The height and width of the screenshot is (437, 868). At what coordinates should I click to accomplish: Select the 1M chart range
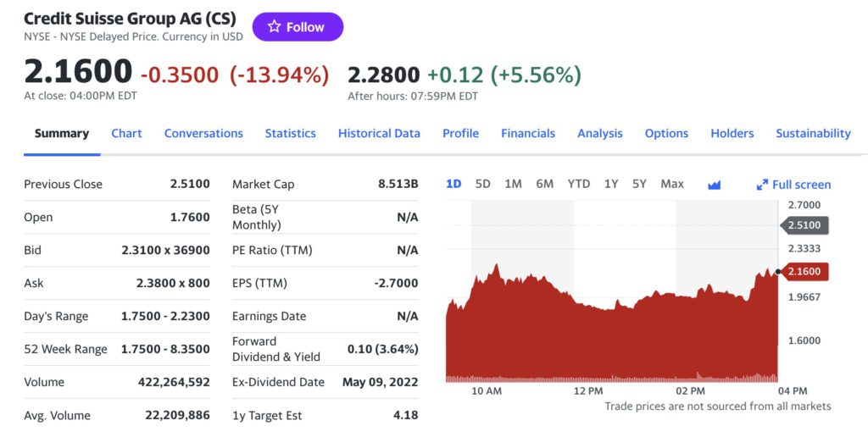(513, 184)
